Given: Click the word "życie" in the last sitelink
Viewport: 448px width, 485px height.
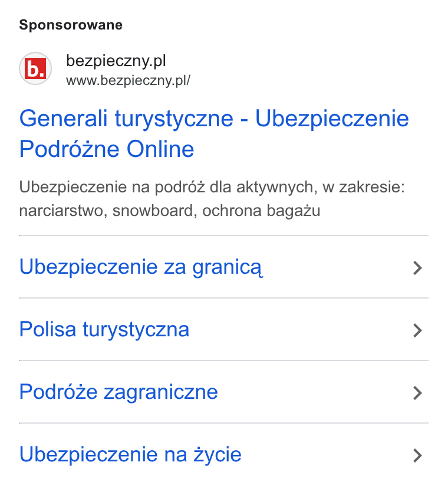Looking at the screenshot, I should pos(217,455).
